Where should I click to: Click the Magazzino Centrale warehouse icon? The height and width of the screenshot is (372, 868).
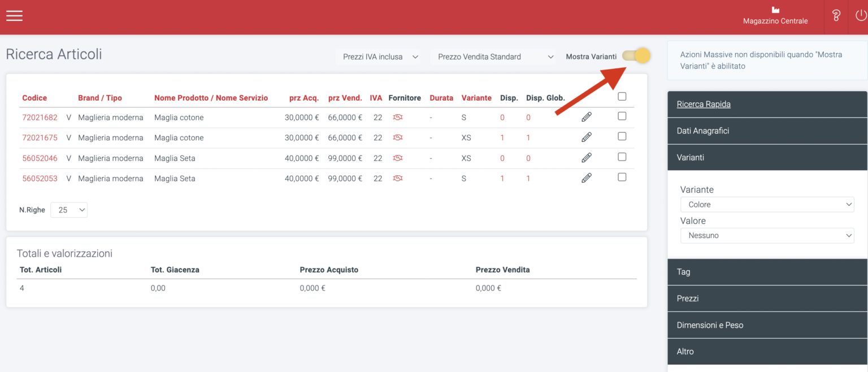click(x=775, y=10)
